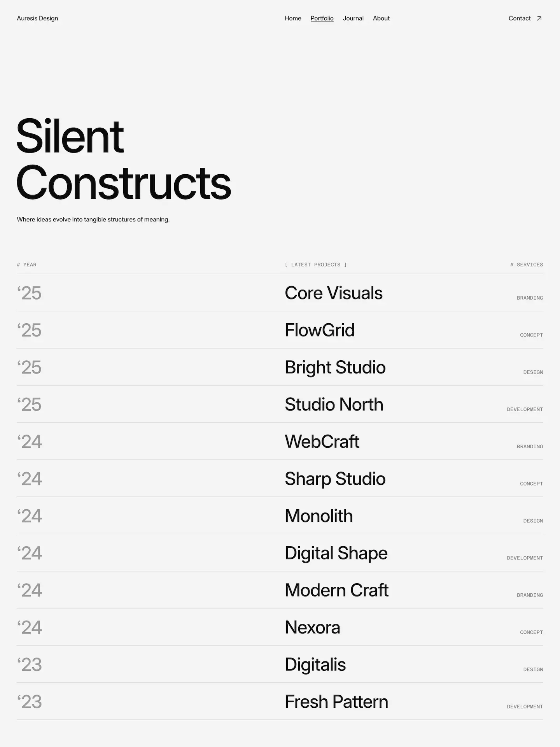
Task: Open the Core Visuals project
Action: (334, 293)
